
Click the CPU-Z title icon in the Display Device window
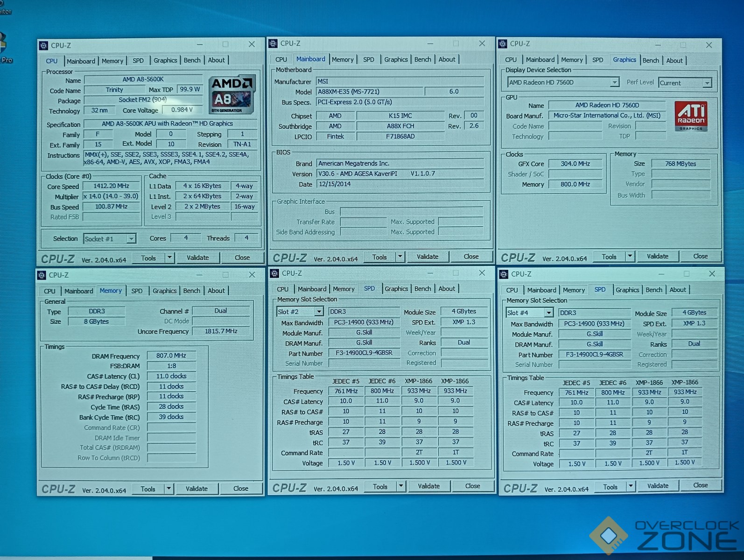coord(503,44)
